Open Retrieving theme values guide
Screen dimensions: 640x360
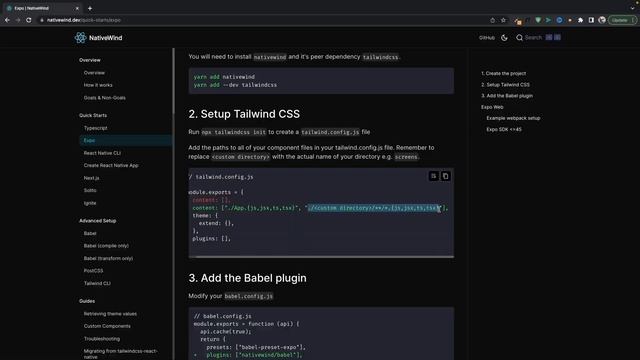(x=110, y=313)
